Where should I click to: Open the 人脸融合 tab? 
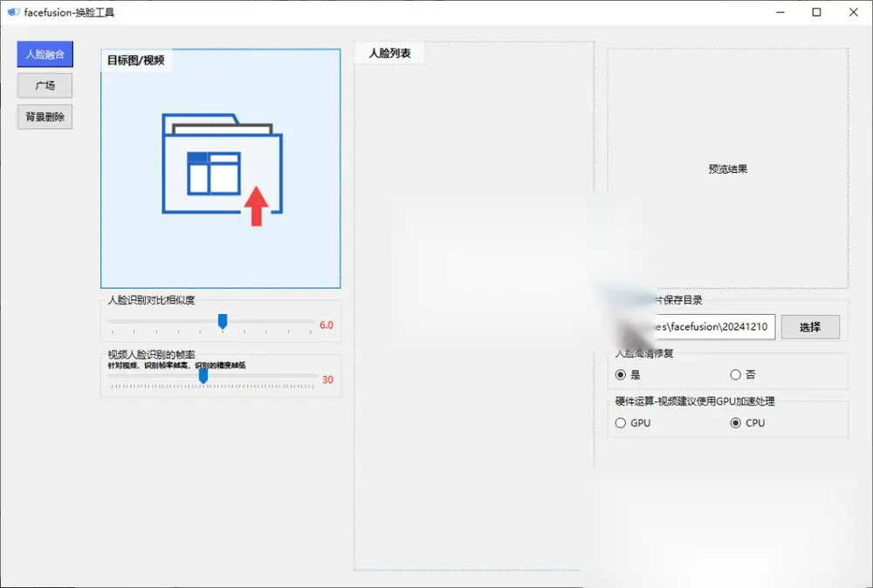pos(45,54)
